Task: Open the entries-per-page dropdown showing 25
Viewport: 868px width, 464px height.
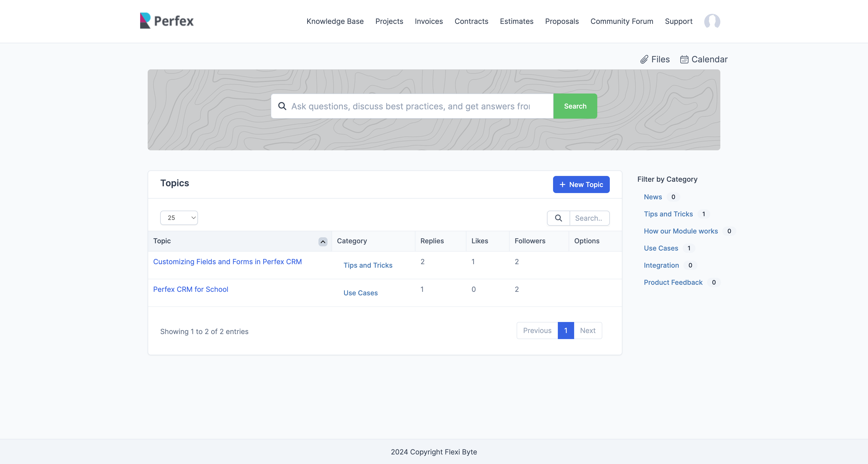Action: pos(179,217)
